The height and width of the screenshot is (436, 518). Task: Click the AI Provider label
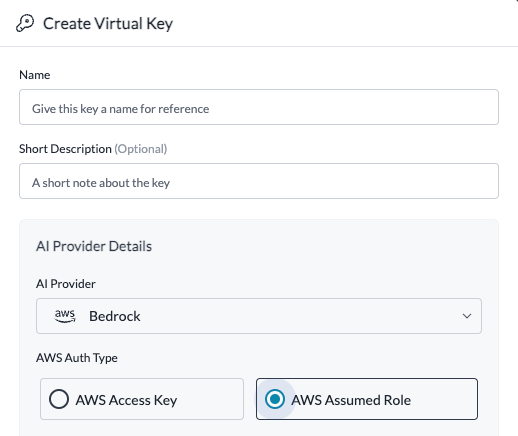(66, 284)
